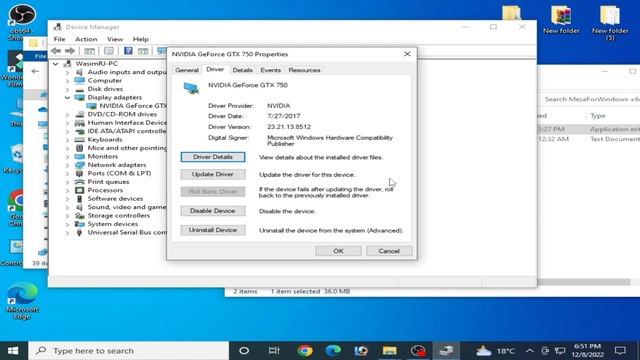Open Google Chrome from the taskbar
This screenshot has width=640, height=360.
coord(304,351)
